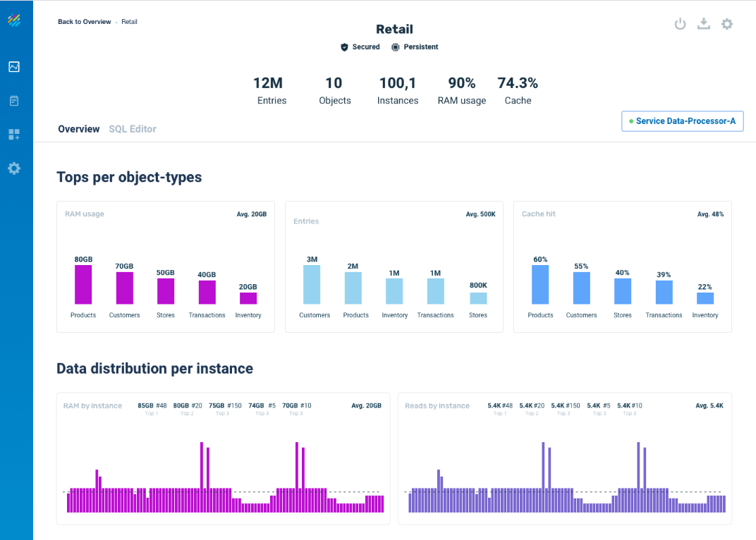Select the 22% Inventory bar in Cache hit
The image size is (756, 540).
coord(705,298)
